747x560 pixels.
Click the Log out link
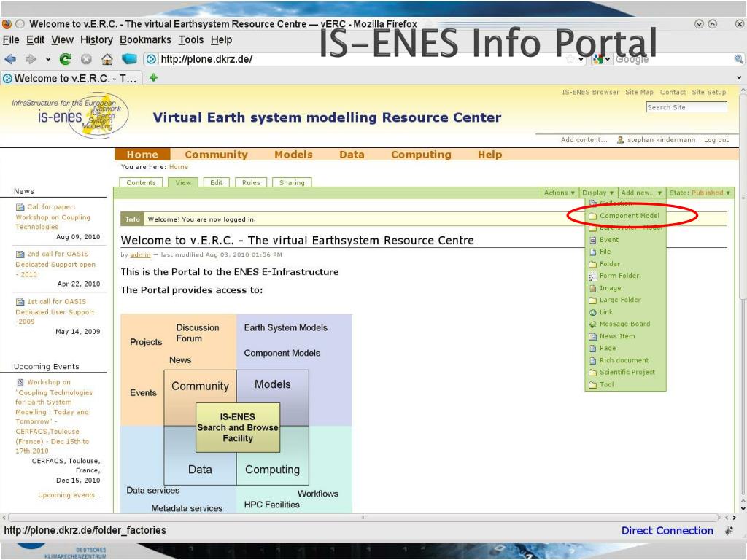(716, 140)
